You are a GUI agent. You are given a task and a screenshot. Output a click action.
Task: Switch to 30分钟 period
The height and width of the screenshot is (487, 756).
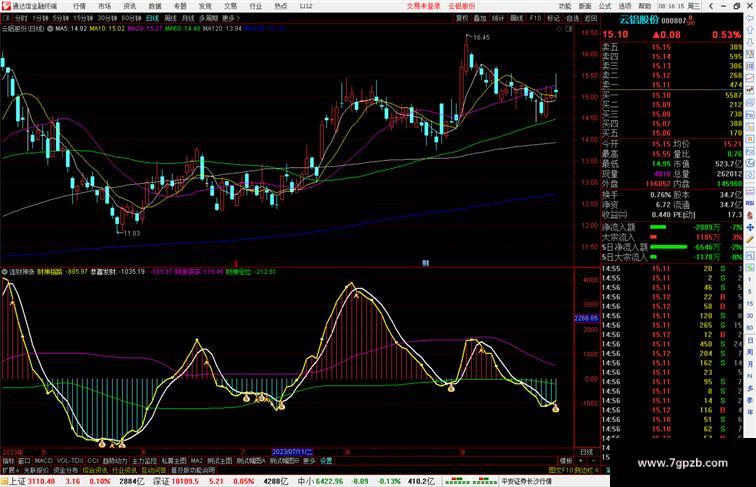tap(107, 18)
